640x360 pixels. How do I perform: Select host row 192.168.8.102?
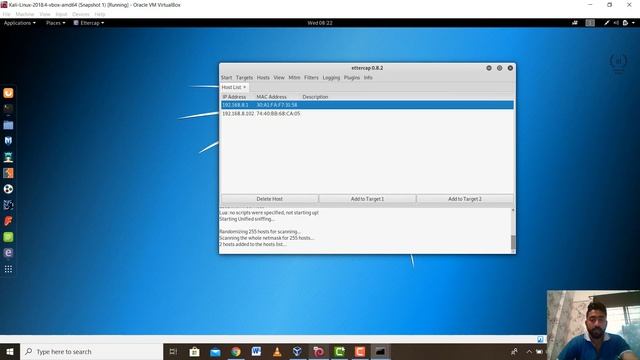367,113
